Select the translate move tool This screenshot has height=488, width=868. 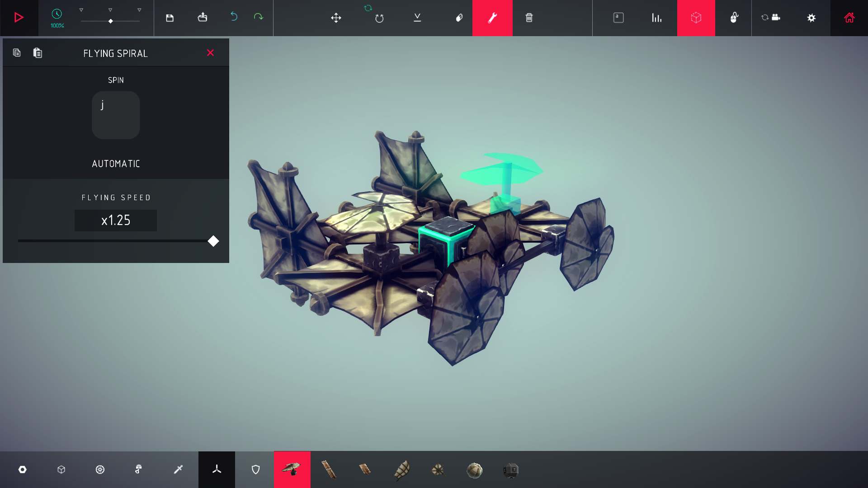(336, 18)
